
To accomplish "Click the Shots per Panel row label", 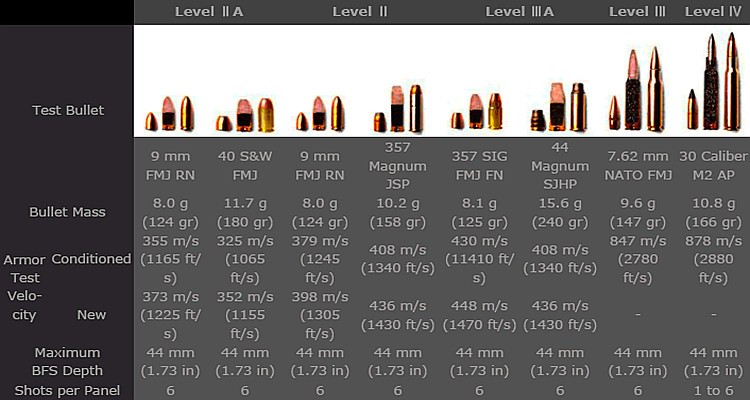I will tap(67, 390).
